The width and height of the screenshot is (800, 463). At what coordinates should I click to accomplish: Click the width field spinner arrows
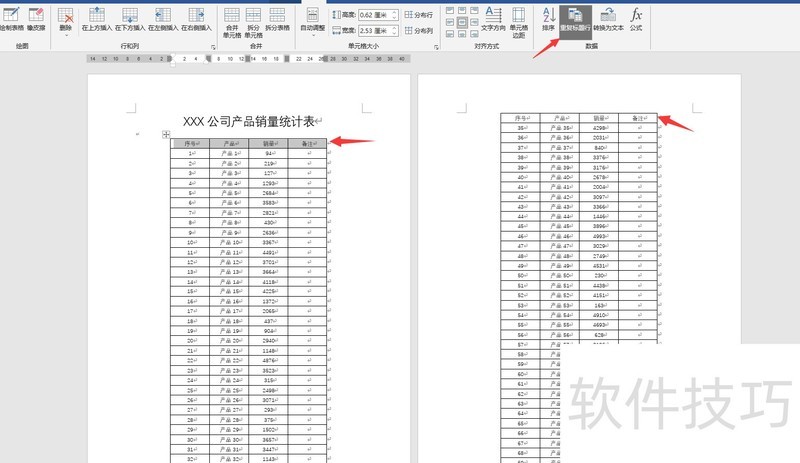coord(394,31)
